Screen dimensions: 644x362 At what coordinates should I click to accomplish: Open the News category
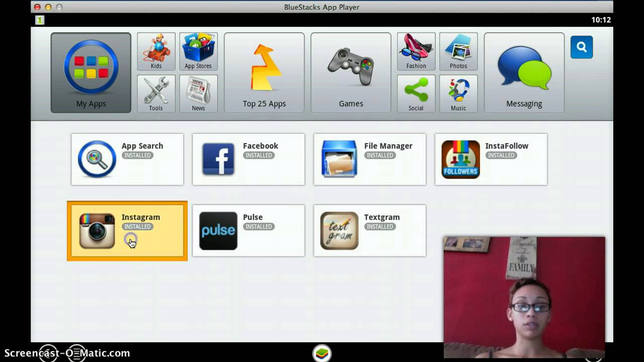(x=198, y=94)
